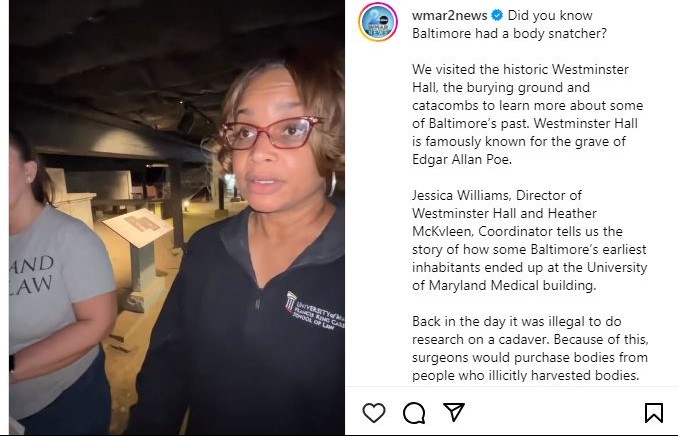Open comments via the speech bubble icon

click(x=414, y=413)
